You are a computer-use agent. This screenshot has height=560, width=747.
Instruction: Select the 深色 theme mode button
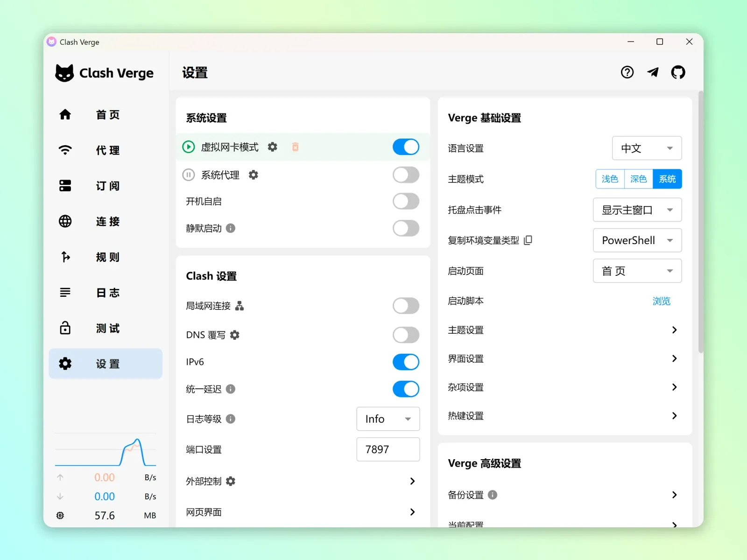click(638, 179)
